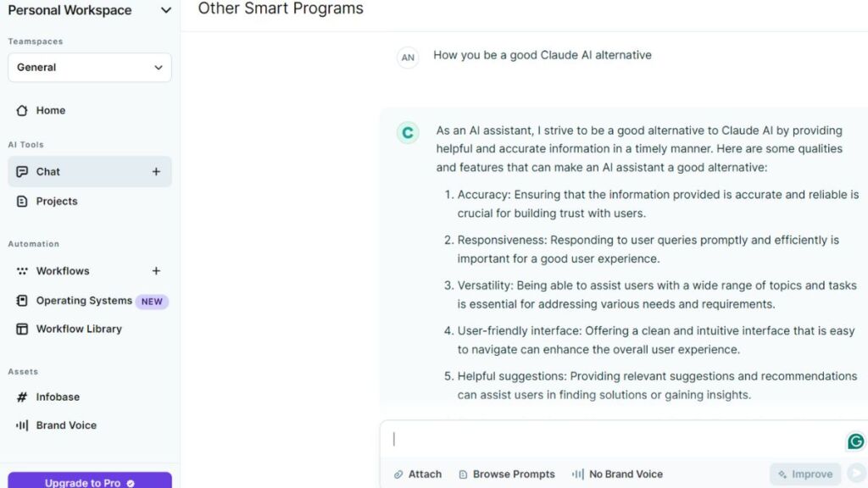Click into the chat message input field
Viewport: 868px width, 488px height.
pyautogui.click(x=610, y=440)
